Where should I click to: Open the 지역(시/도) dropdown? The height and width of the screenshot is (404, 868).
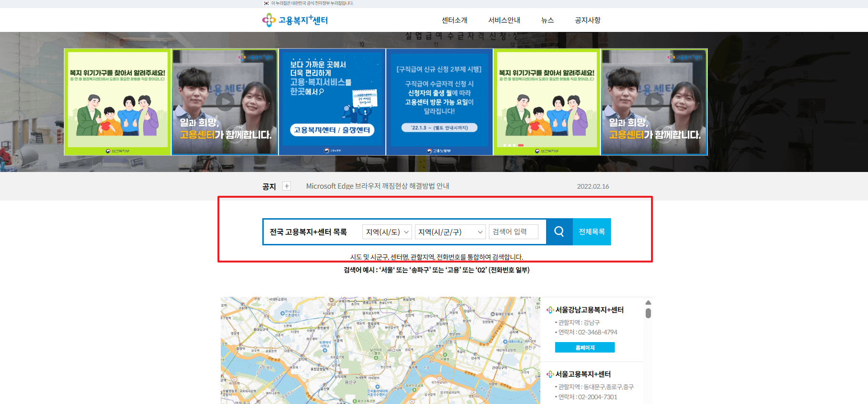point(387,232)
